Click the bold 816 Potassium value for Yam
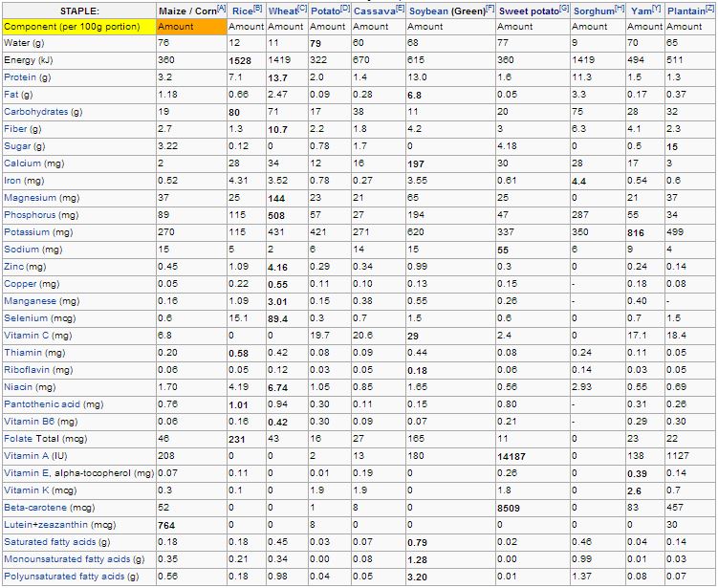This screenshot has width=718, height=588. tap(636, 233)
